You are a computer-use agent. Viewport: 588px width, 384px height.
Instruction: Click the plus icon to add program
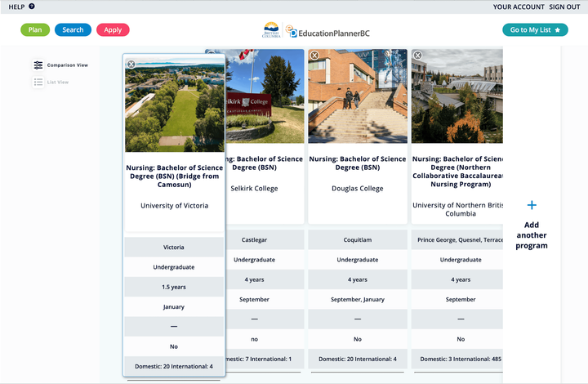pyautogui.click(x=532, y=205)
